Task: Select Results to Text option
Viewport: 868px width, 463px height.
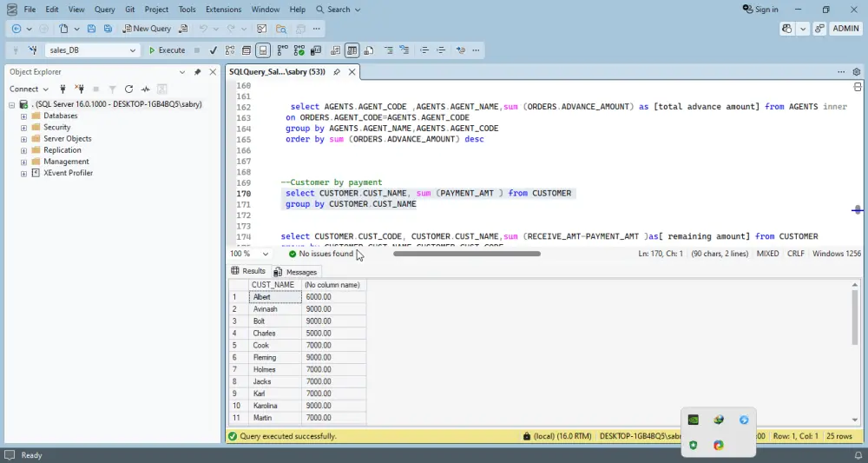Action: tap(335, 50)
